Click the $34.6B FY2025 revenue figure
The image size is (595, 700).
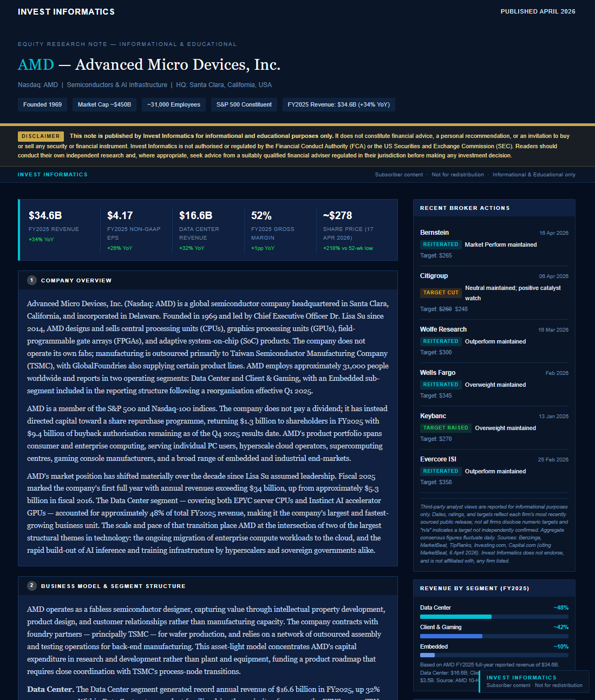pyautogui.click(x=45, y=215)
